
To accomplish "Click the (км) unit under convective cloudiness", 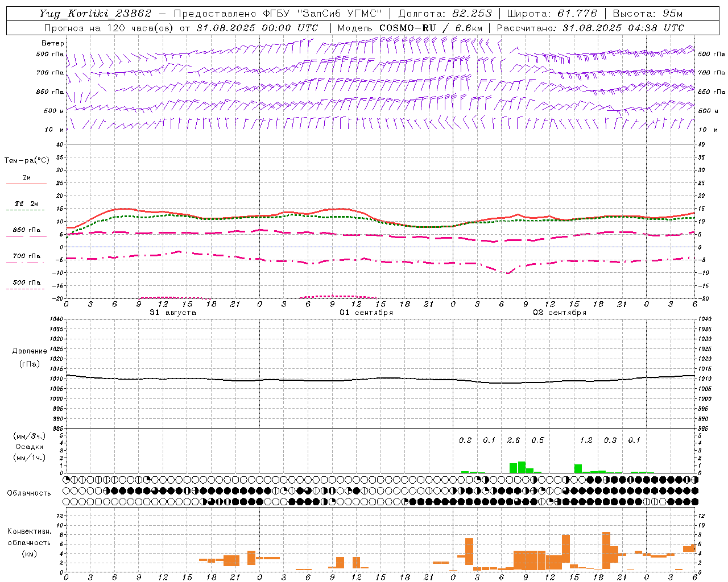I will point(29,554).
